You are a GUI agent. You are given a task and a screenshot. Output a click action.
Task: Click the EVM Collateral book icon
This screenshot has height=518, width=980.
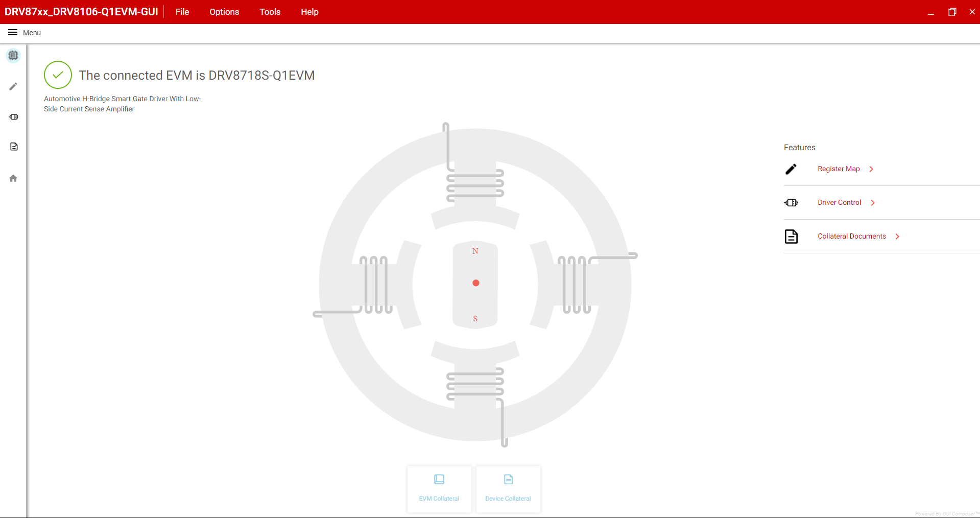point(439,479)
